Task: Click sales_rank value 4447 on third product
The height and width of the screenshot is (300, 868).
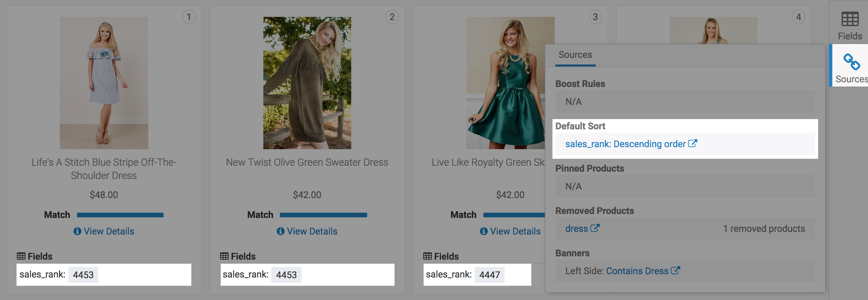Action: pos(489,275)
